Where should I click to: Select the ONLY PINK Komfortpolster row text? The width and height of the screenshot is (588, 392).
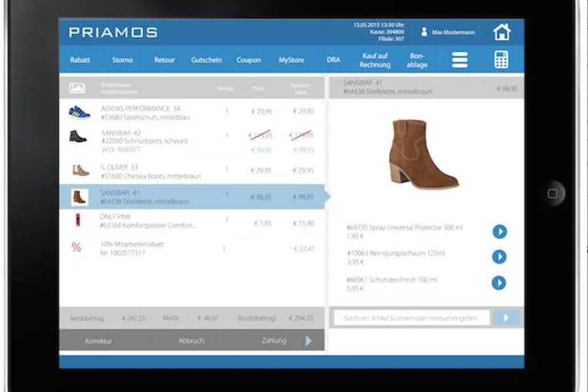pyautogui.click(x=147, y=221)
